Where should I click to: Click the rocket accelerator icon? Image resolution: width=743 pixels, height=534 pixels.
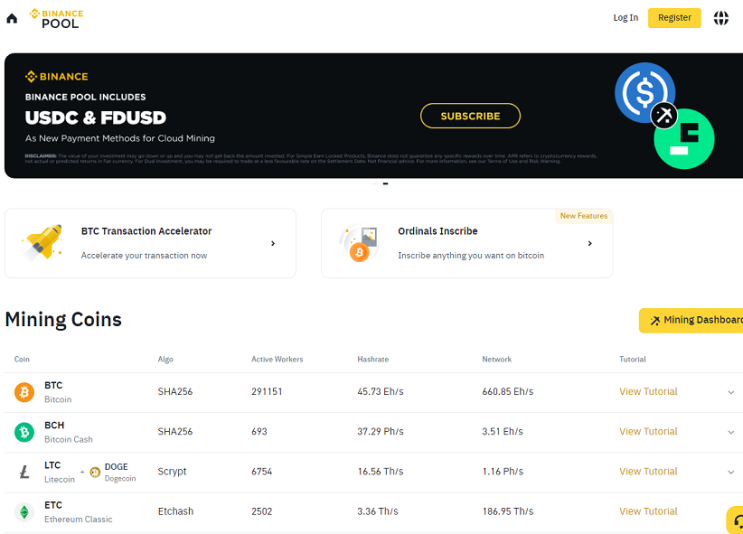click(43, 243)
